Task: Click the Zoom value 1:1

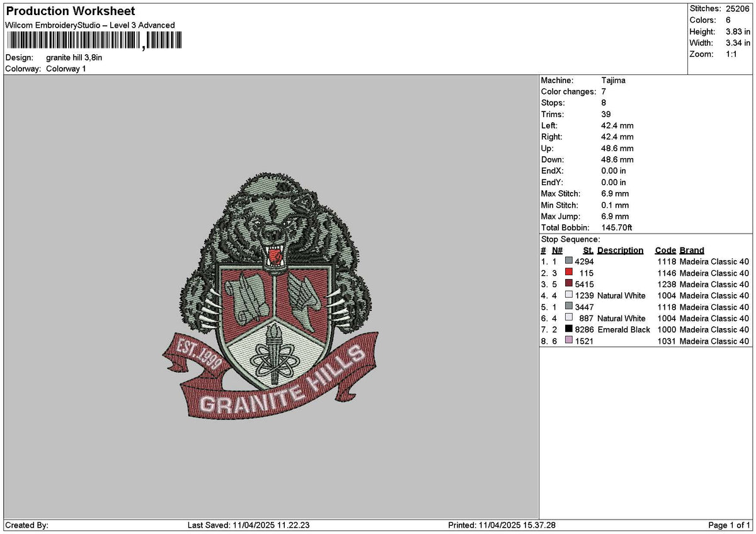Action: [733, 54]
